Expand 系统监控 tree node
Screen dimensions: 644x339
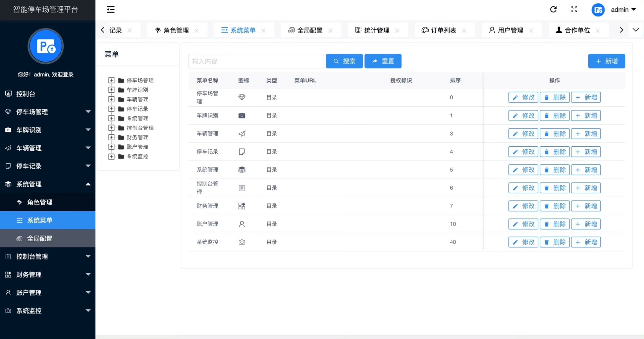pos(111,156)
